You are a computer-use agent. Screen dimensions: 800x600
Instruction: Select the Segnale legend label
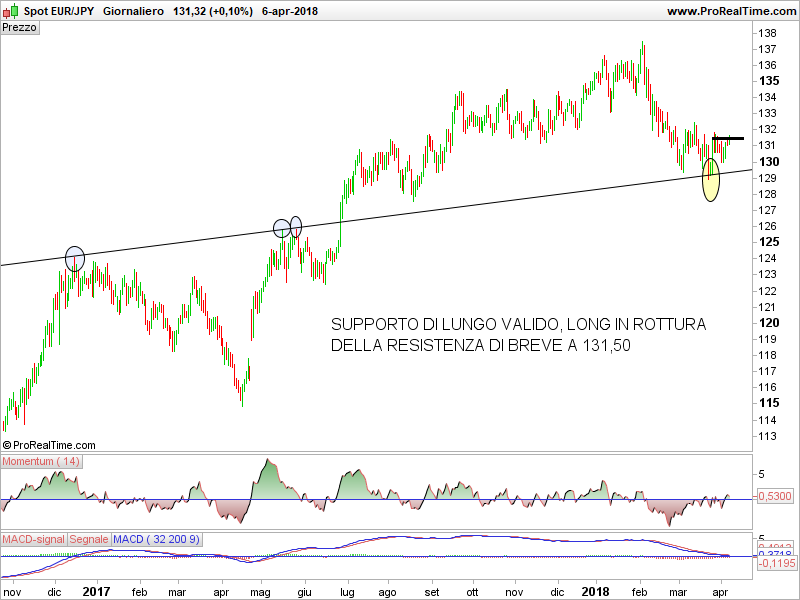click(89, 539)
